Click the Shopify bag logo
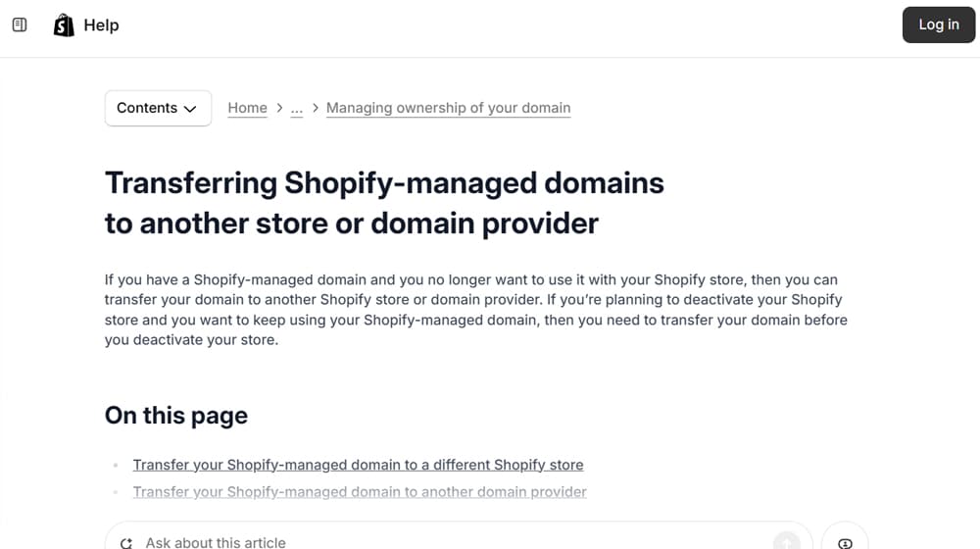 tap(64, 25)
